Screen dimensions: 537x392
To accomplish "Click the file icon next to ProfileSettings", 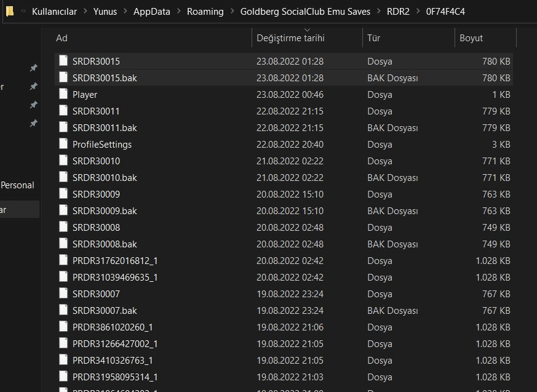I will coord(63,143).
